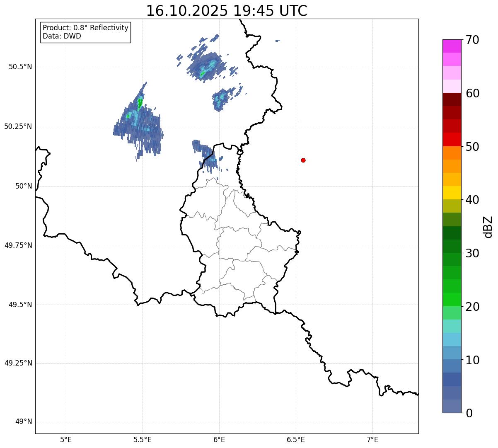Click the longitude label "6.5°E"

(296, 440)
